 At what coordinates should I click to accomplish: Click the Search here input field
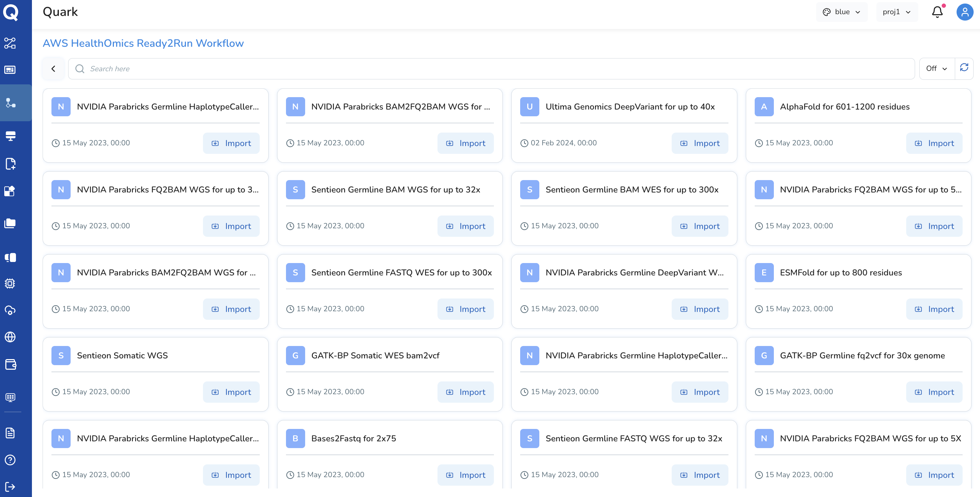pos(491,69)
